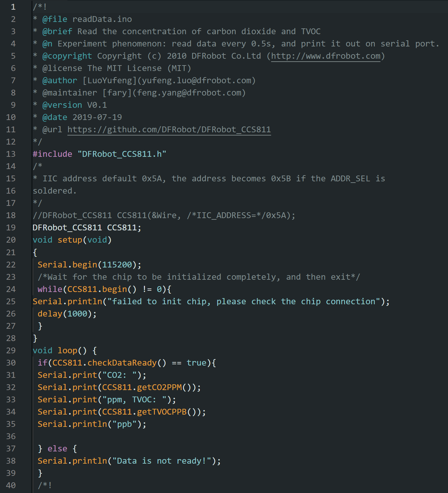The width and height of the screenshot is (448, 493).
Task: Click the "failed to init chip" string
Action: pos(244,301)
